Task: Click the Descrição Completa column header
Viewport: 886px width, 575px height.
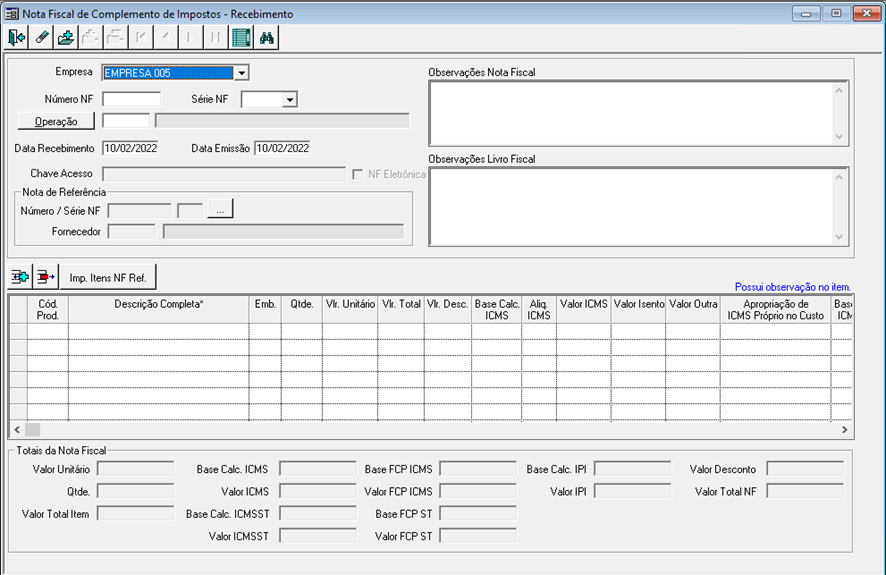Action: [x=159, y=310]
